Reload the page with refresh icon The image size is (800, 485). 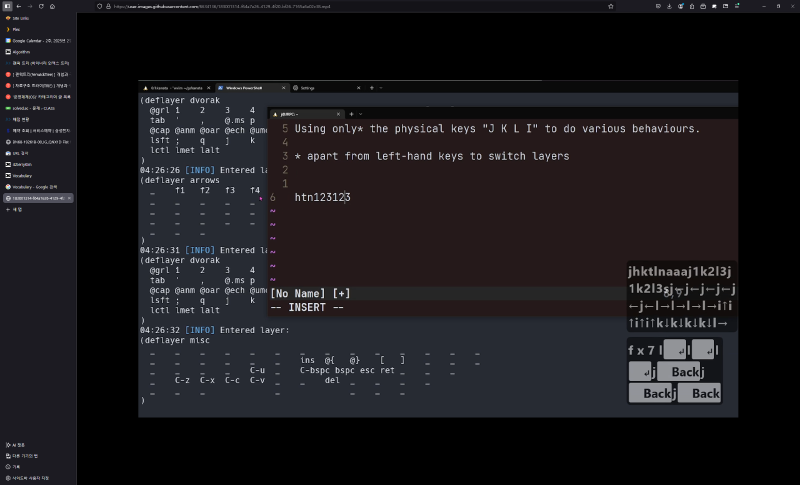click(42, 6)
